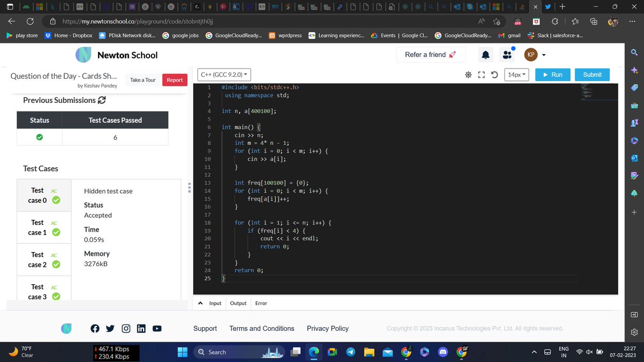
Task: Click the community people icon in the header
Action: pyautogui.click(x=507, y=55)
